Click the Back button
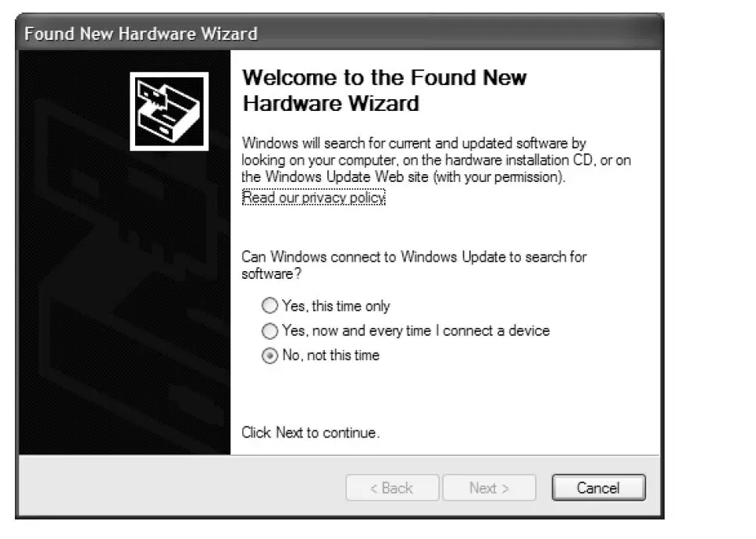 [392, 488]
